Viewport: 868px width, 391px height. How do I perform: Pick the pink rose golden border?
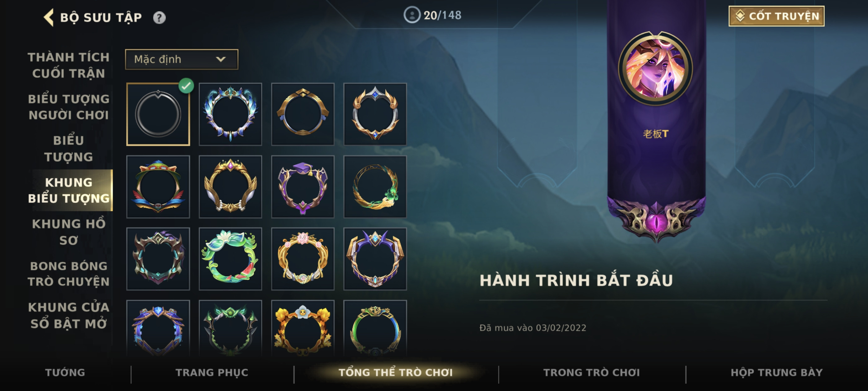303,259
